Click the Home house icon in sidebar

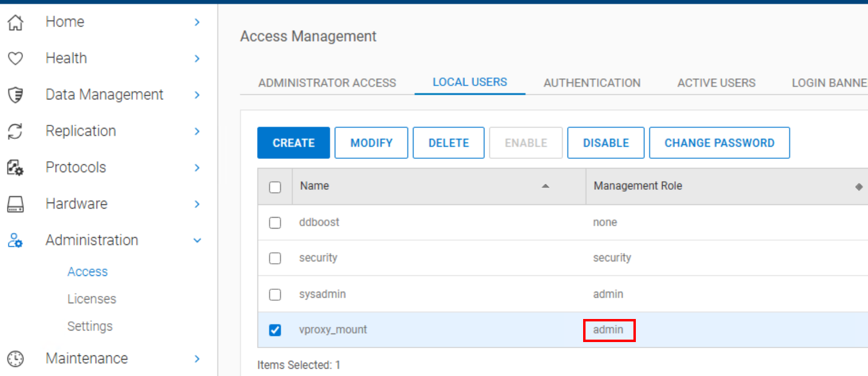click(15, 22)
